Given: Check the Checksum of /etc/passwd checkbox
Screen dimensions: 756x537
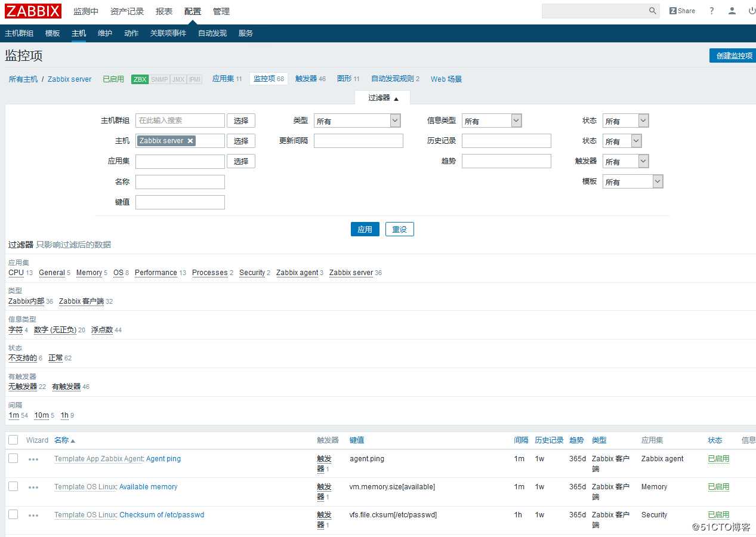Looking at the screenshot, I should (13, 514).
